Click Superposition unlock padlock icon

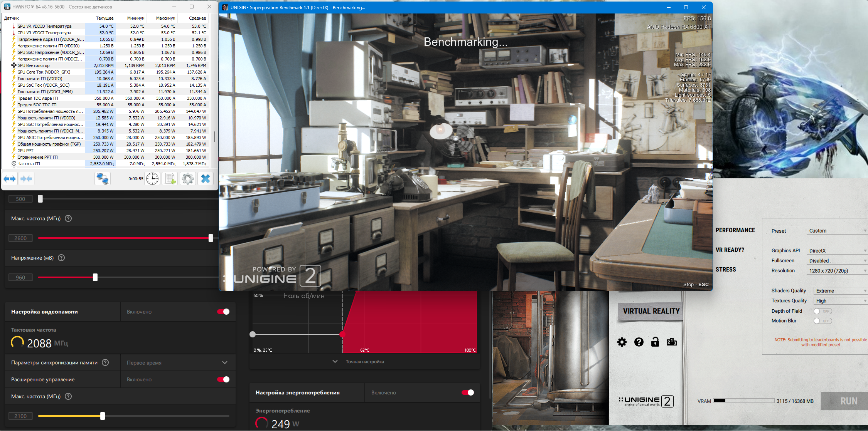pyautogui.click(x=655, y=342)
